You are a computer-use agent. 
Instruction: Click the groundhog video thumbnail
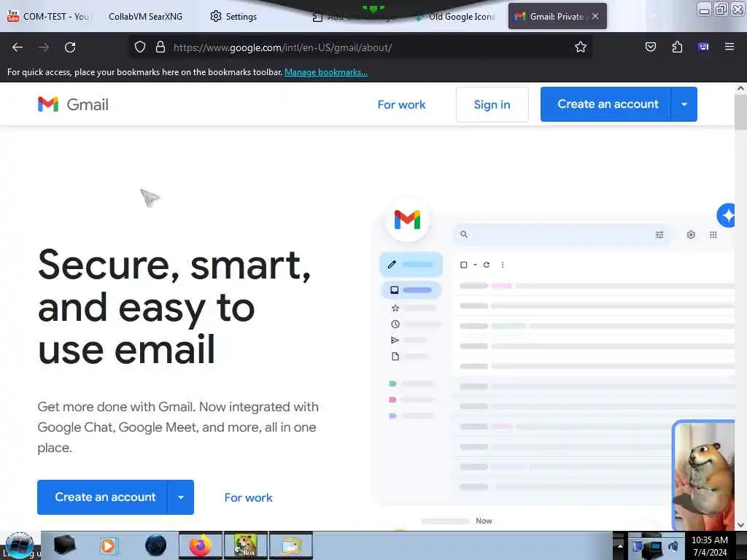704,475
